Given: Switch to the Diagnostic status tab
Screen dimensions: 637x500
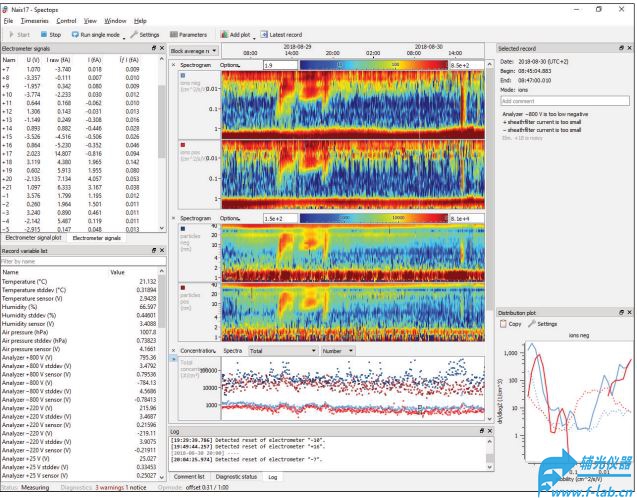Looking at the screenshot, I should pos(236,477).
